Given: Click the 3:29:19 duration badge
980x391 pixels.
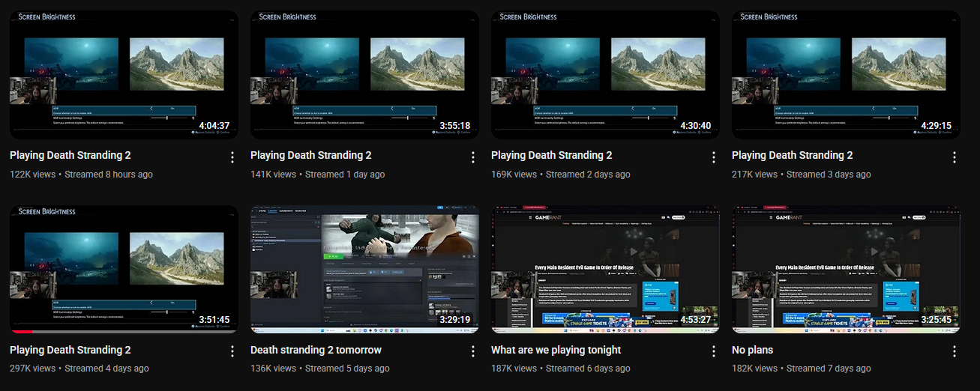Looking at the screenshot, I should click(455, 320).
